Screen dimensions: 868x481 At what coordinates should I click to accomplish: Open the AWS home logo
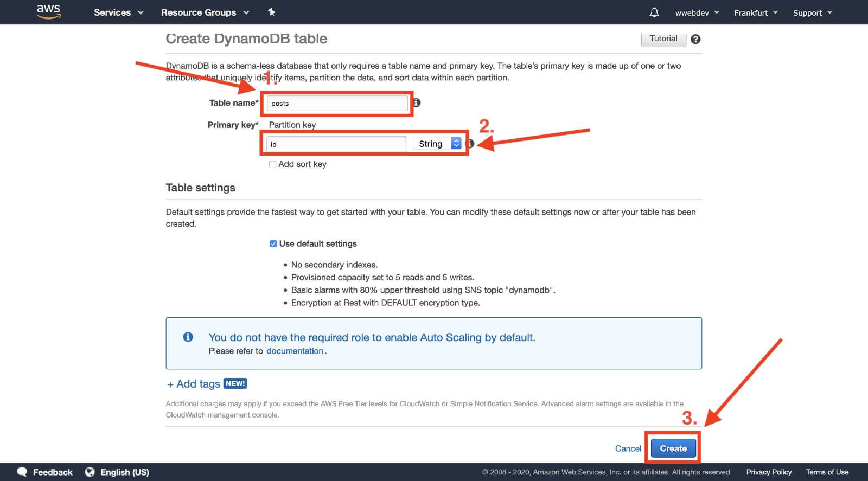tap(48, 11)
